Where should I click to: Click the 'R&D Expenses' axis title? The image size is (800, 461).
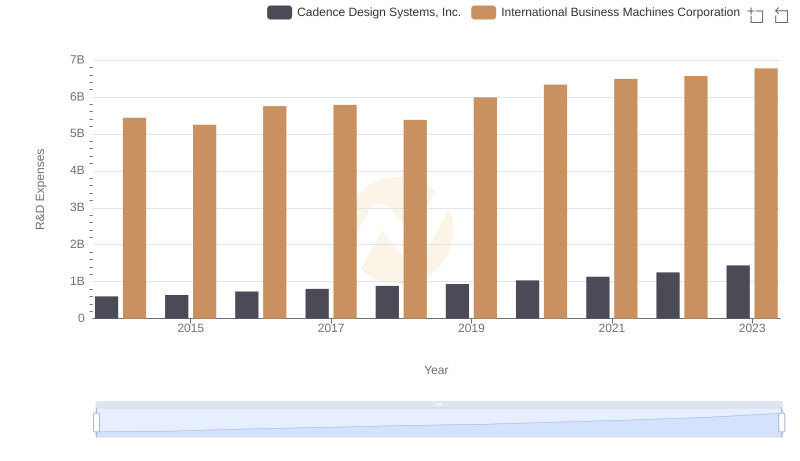40,189
